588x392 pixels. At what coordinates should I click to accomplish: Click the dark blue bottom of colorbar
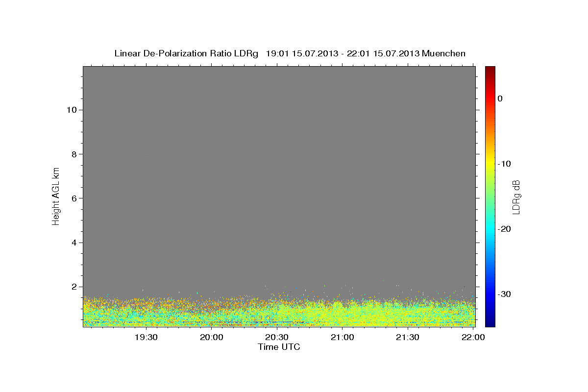(490, 322)
